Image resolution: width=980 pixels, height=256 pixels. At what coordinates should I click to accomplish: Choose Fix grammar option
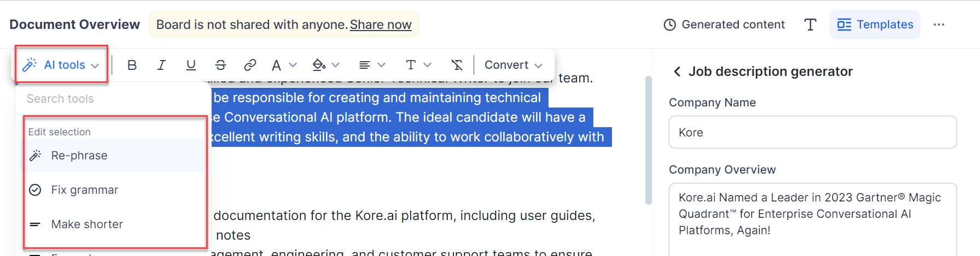point(85,190)
